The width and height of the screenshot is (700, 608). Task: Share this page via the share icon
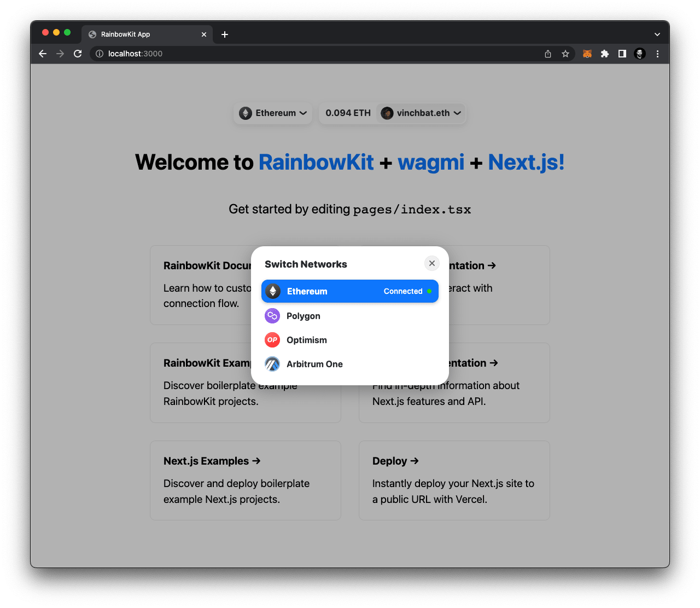[548, 54]
